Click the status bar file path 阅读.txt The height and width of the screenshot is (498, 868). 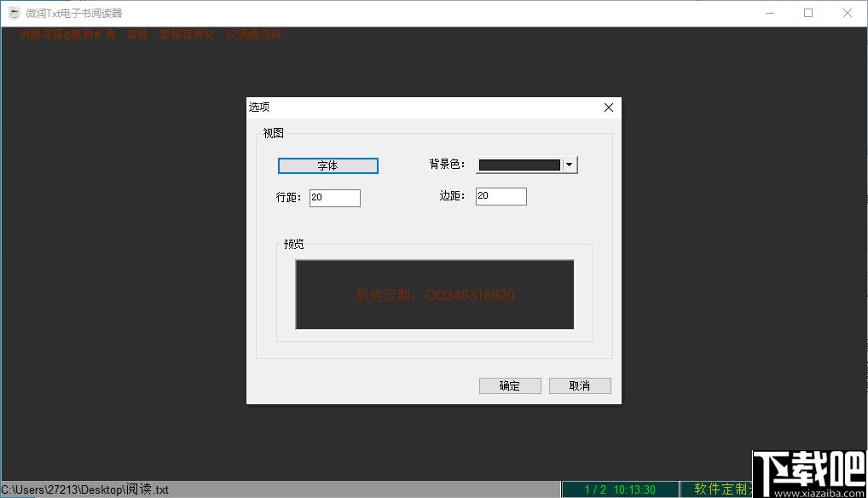tap(84, 489)
